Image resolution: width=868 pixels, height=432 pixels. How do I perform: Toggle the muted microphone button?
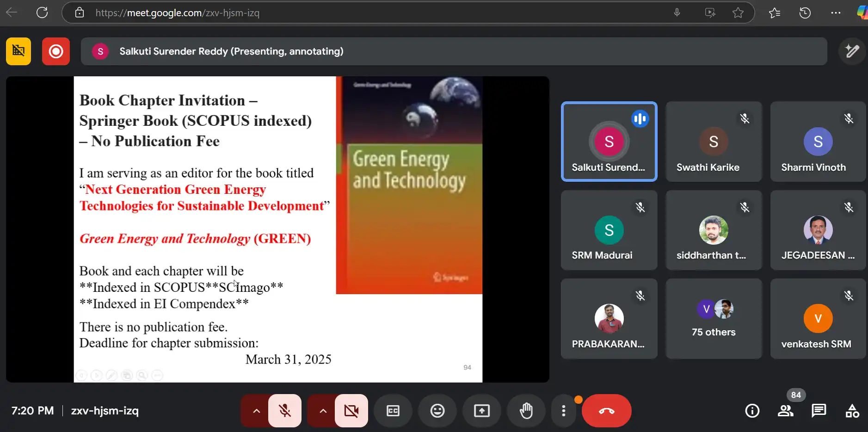coord(285,411)
